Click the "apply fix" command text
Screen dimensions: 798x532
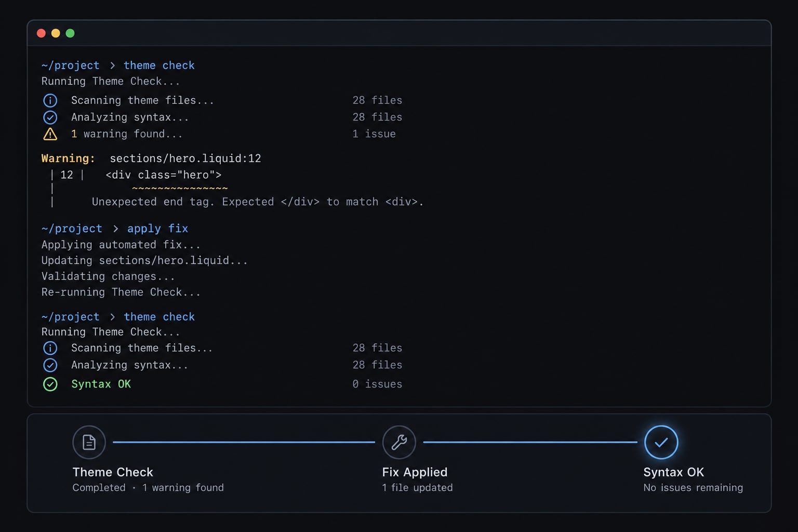tap(157, 229)
